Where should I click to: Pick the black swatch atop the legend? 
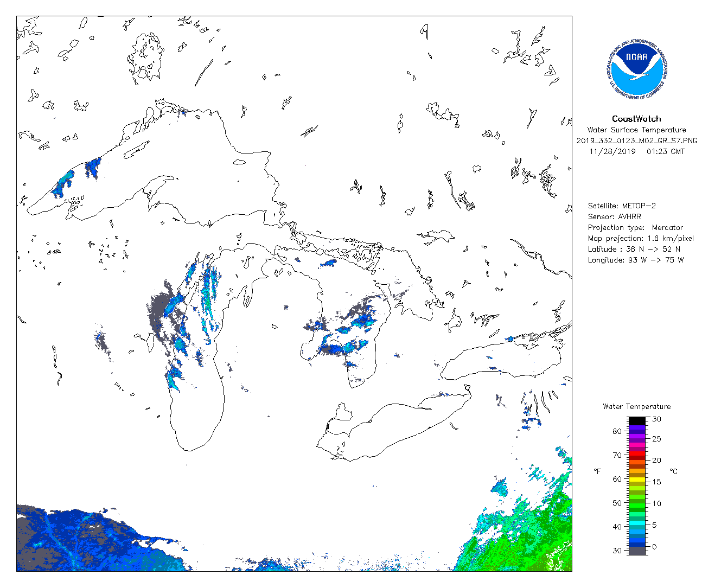pos(637,421)
